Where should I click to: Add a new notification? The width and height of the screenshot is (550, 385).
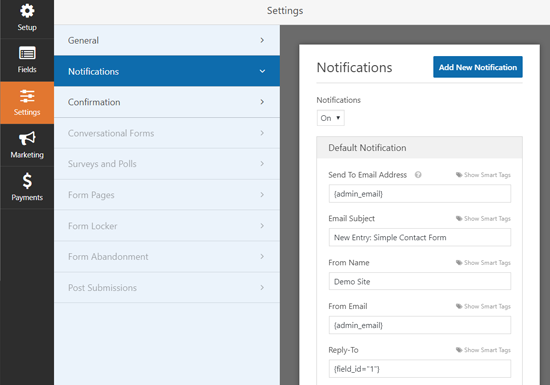[478, 67]
